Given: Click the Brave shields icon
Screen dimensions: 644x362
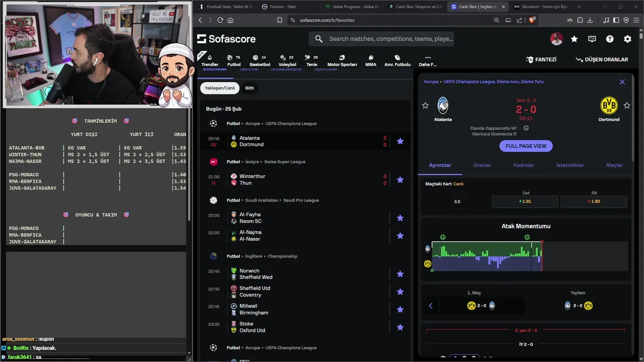Looking at the screenshot, I should 532,20.
